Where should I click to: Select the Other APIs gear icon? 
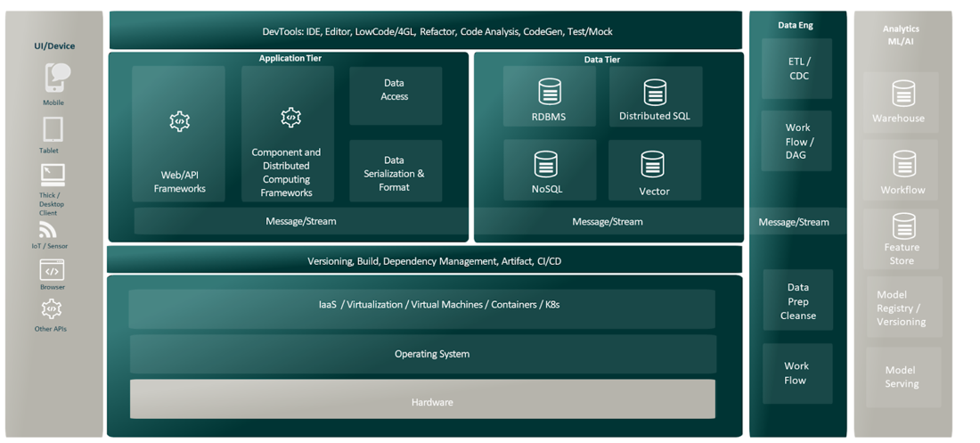pos(52,308)
